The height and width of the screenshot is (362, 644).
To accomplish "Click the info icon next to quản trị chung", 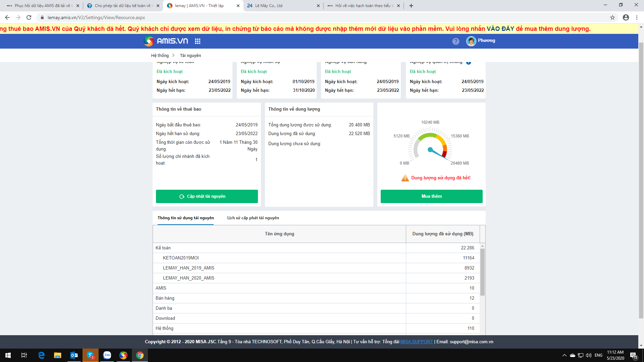I will 469,63.
